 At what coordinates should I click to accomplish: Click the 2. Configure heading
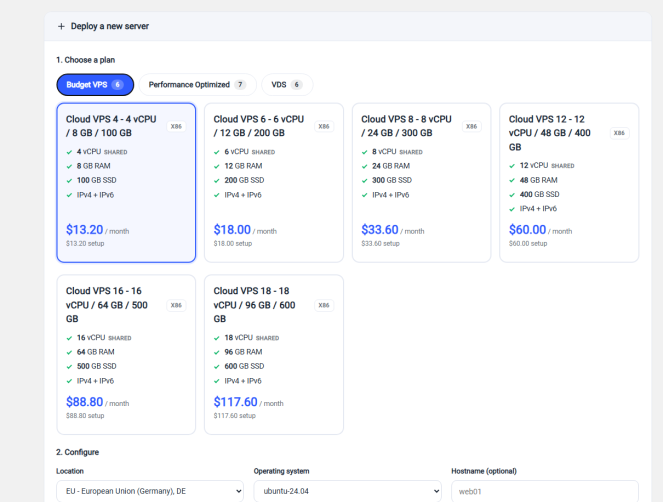77,452
